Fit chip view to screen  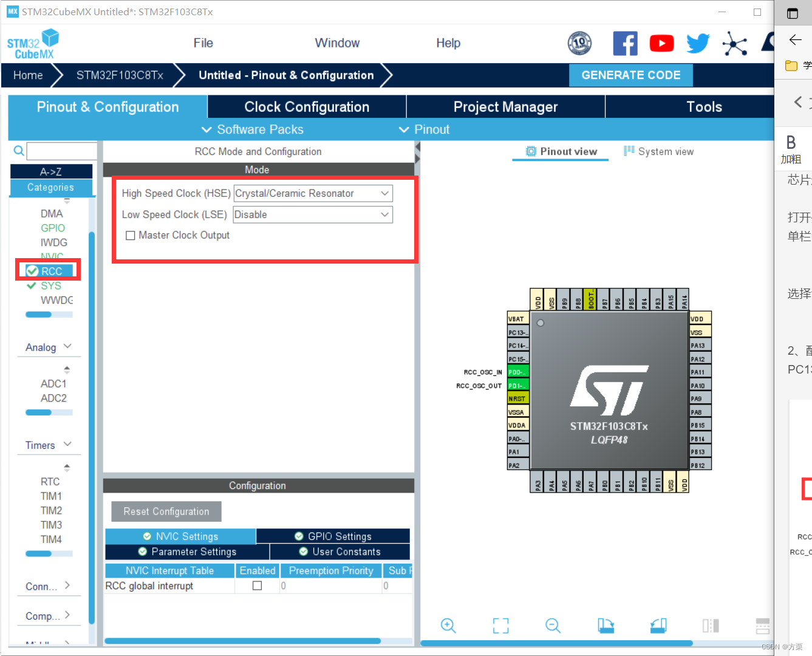pyautogui.click(x=500, y=626)
